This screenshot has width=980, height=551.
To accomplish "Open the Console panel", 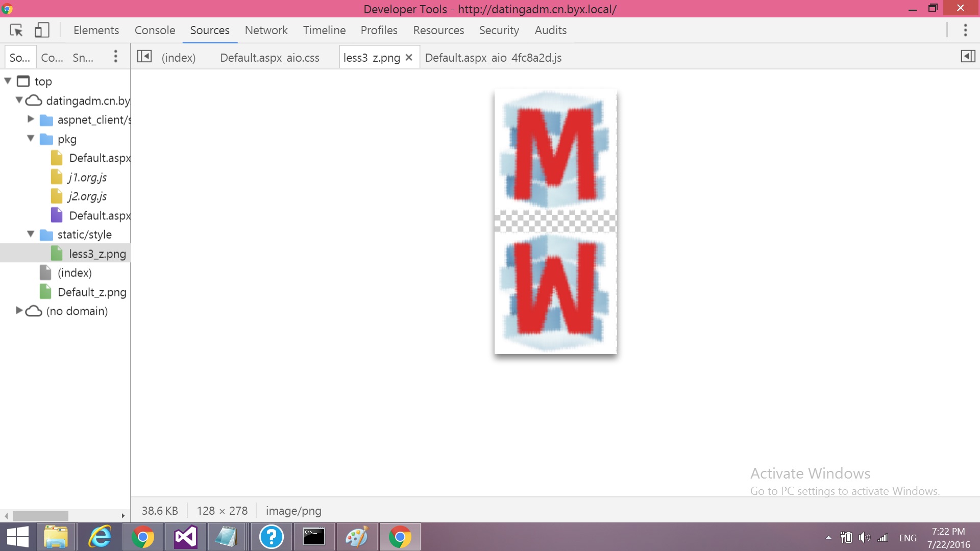I will pyautogui.click(x=155, y=30).
